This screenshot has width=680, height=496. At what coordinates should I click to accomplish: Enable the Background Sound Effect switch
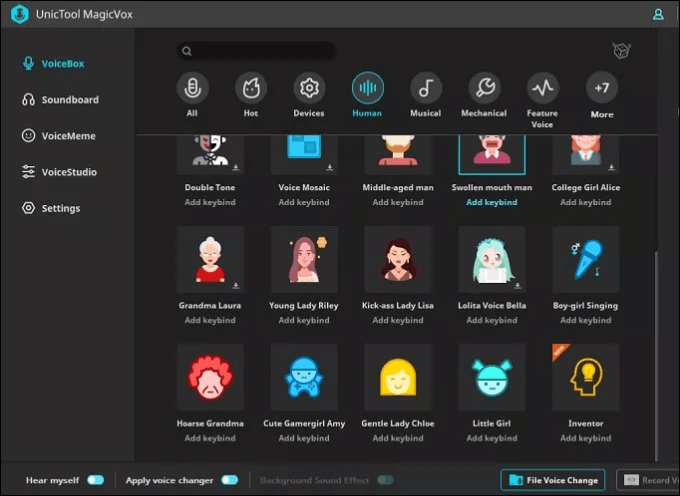pos(385,480)
